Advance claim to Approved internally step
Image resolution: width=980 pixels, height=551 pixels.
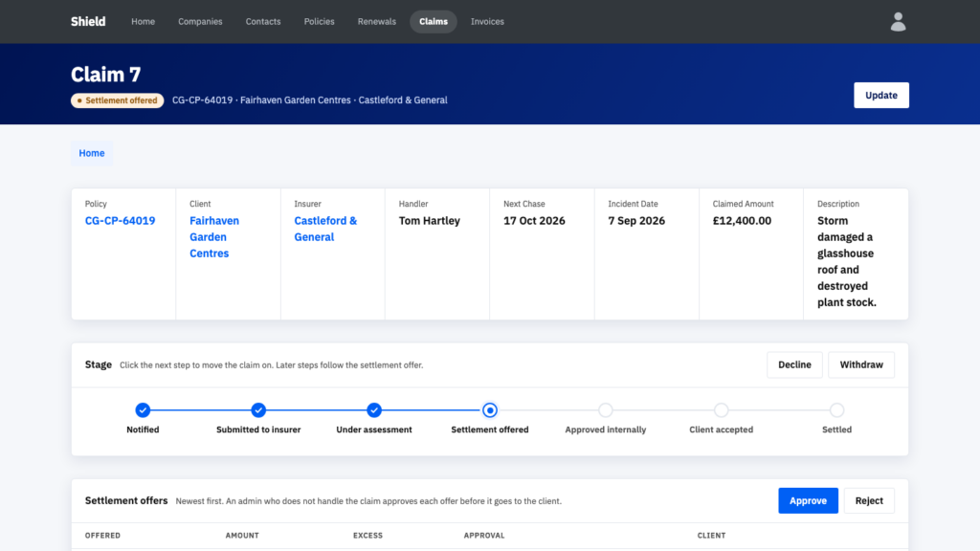pyautogui.click(x=606, y=410)
